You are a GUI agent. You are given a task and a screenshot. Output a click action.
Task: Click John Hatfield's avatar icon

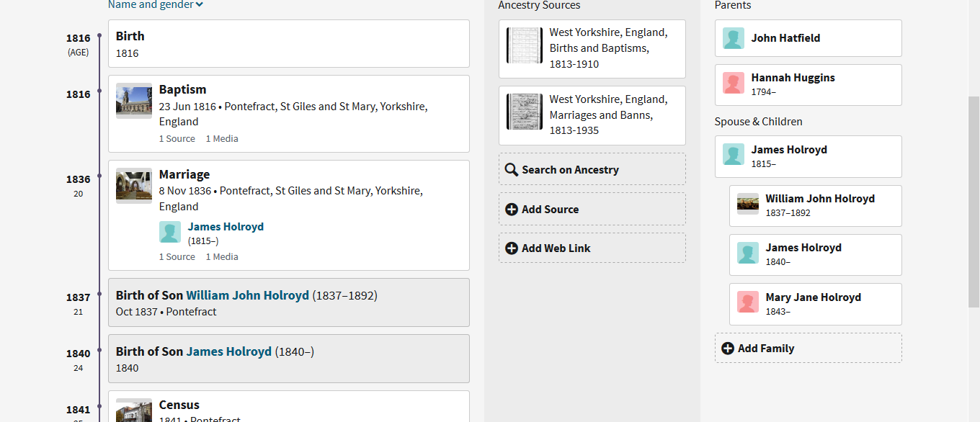734,38
